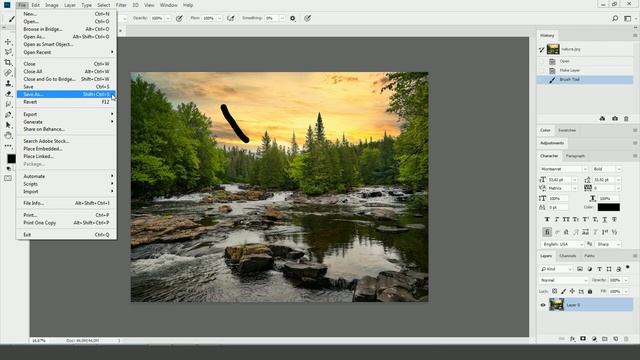Open the workspace switcher icon
Image resolution: width=640 pixels, height=360 pixels.
tap(628, 18)
